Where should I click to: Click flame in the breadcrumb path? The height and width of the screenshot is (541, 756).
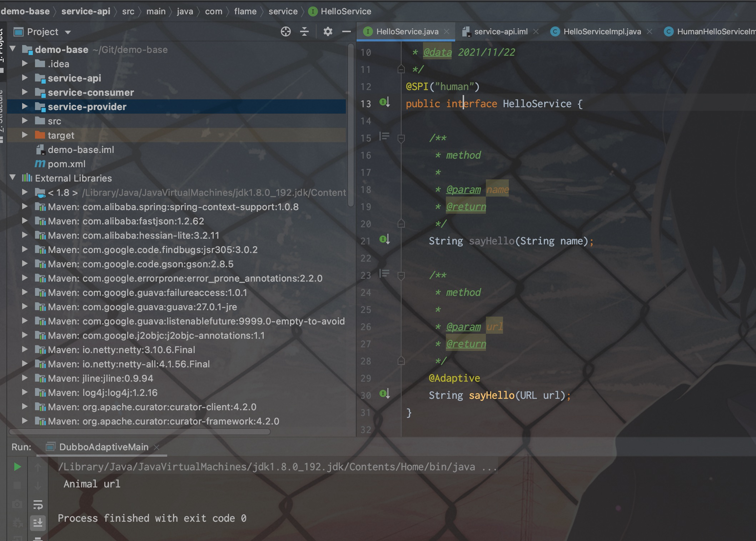click(245, 11)
